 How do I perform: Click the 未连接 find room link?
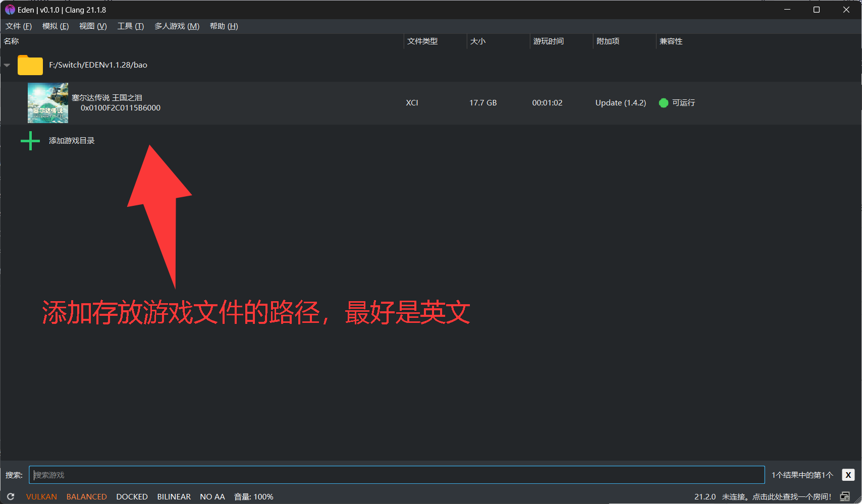pos(776,496)
